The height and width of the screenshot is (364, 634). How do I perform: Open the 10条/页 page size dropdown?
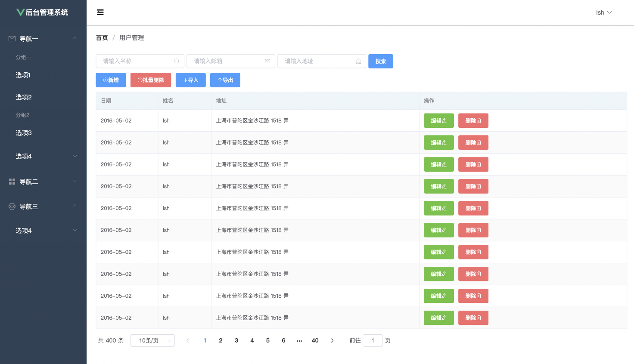(152, 340)
